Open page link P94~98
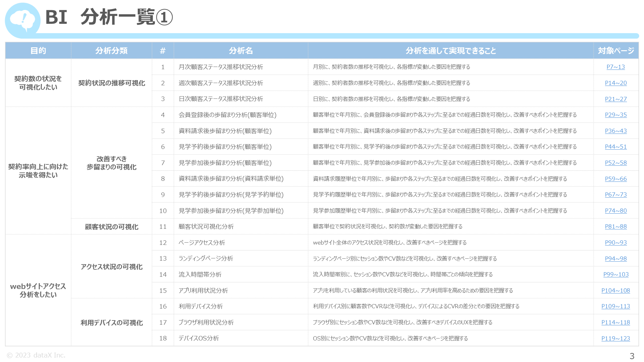644x362 pixels. pyautogui.click(x=616, y=259)
